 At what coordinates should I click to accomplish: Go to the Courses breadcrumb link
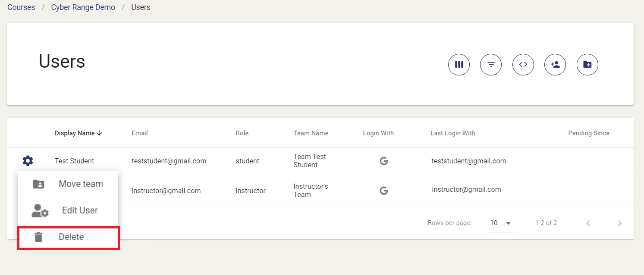click(x=21, y=7)
